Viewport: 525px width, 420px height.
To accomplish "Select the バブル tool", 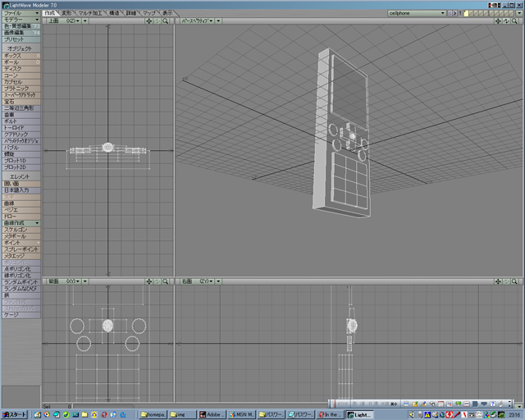I will click(21, 148).
